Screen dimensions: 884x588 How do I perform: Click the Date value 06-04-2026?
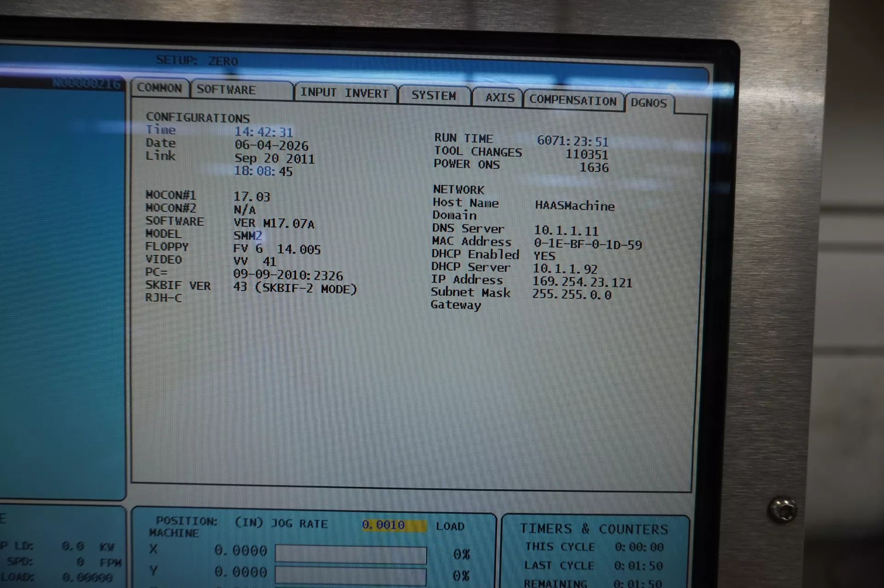[x=272, y=146]
